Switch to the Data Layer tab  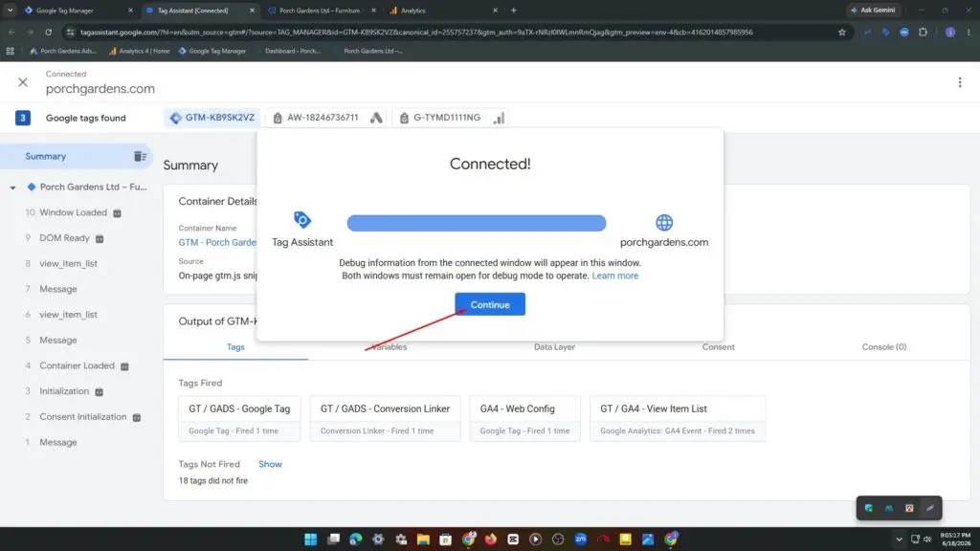(x=554, y=346)
